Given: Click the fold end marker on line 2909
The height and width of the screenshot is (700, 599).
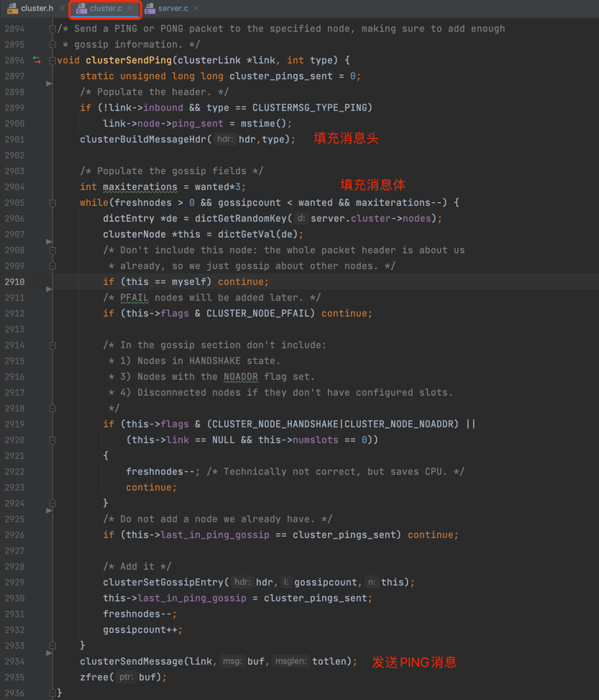Looking at the screenshot, I should (x=52, y=266).
